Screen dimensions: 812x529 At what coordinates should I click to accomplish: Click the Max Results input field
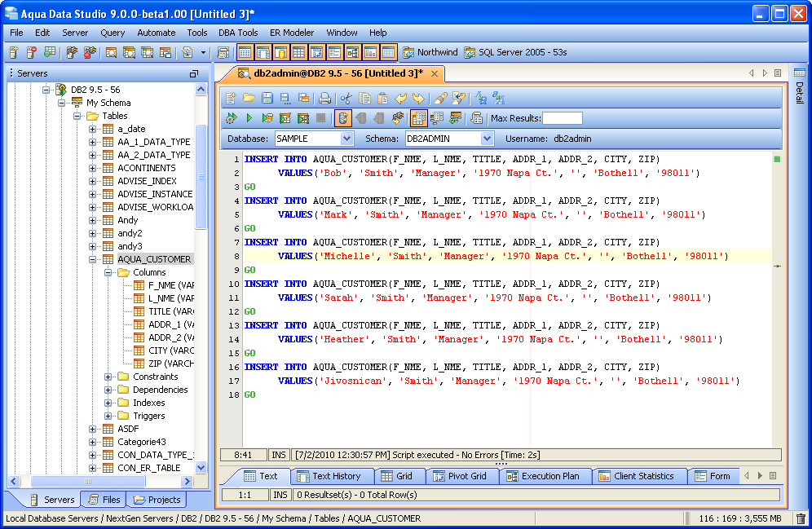[563, 118]
